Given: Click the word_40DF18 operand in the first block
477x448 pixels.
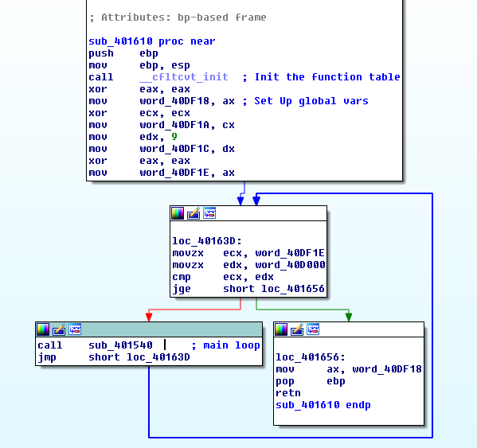Looking at the screenshot, I should point(174,101).
